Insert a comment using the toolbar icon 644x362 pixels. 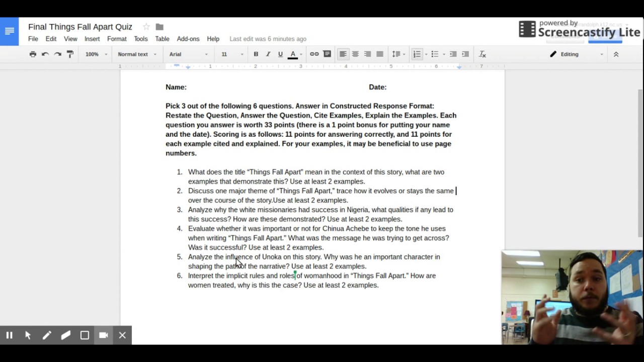tap(327, 54)
